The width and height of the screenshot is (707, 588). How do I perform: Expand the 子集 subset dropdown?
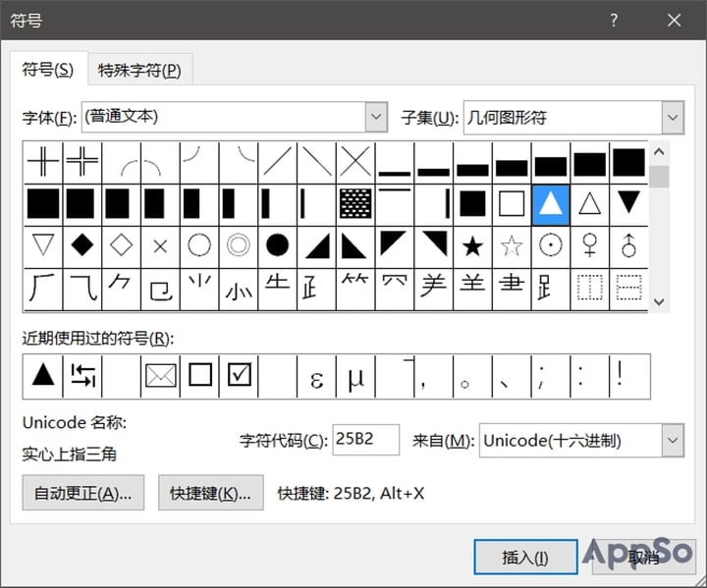coord(673,118)
